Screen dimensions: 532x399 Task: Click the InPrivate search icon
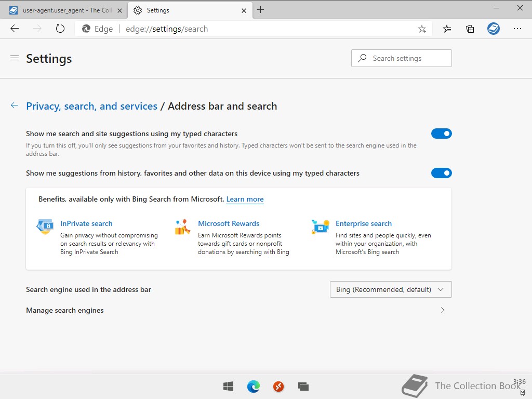[45, 227]
